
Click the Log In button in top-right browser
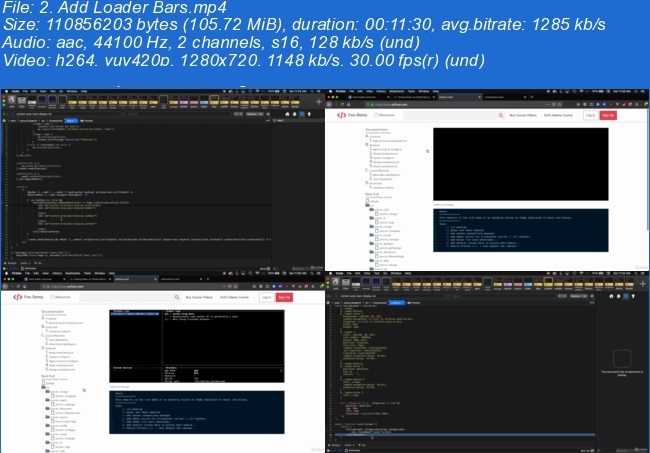click(590, 115)
